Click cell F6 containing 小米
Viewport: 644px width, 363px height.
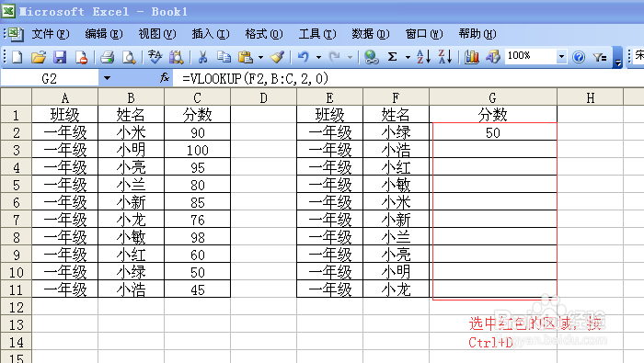[396, 202]
